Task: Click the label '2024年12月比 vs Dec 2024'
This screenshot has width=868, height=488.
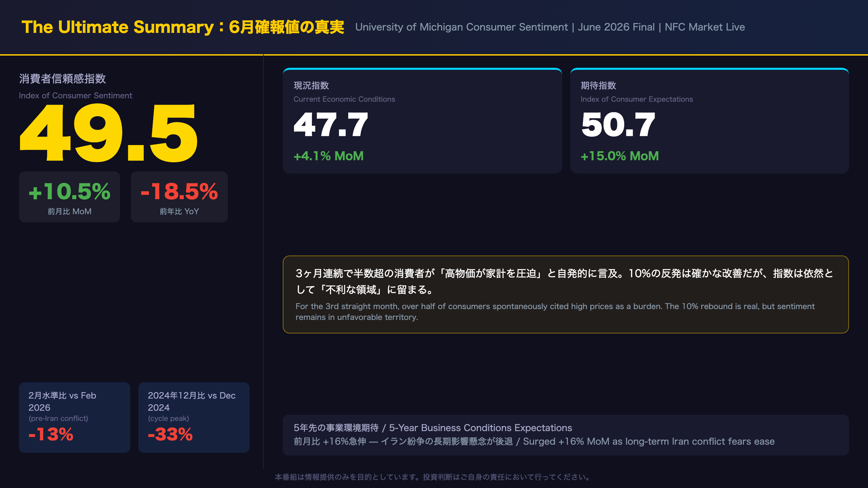Action: click(192, 402)
